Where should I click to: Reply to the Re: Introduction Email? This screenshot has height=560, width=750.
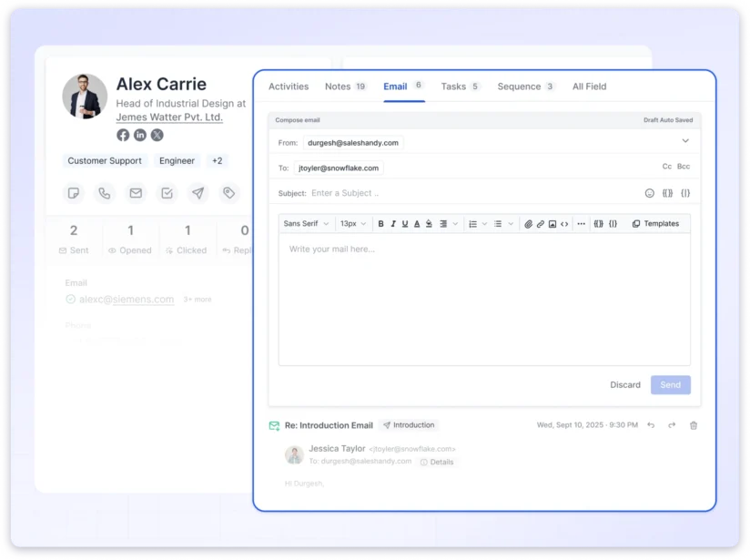pos(651,425)
